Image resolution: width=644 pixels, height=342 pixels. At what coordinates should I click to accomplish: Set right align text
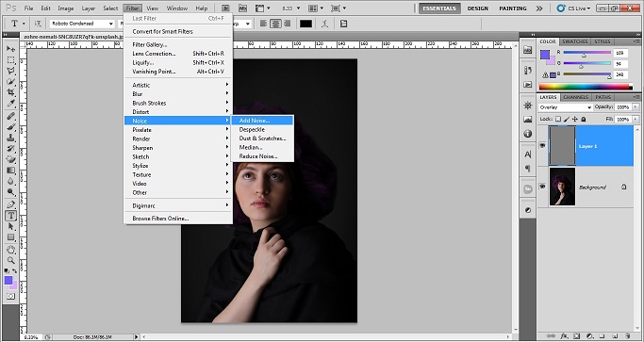pos(287,24)
